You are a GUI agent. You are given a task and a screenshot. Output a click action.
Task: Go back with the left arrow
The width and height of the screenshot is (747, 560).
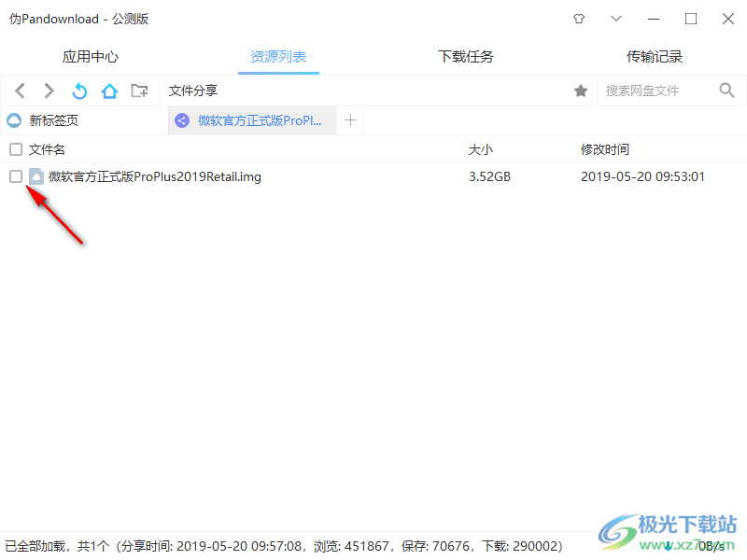coord(20,91)
